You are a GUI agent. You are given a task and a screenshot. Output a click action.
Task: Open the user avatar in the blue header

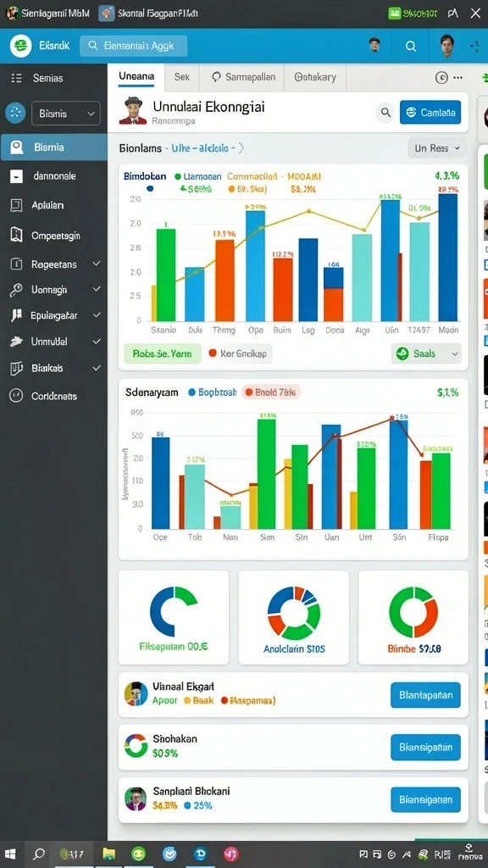pyautogui.click(x=447, y=46)
